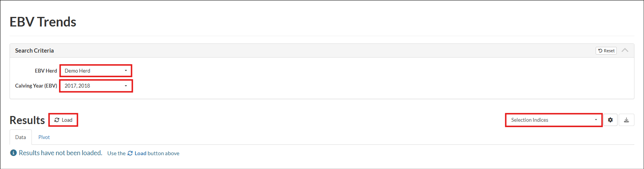Viewport: 644px width, 169px height.
Task: Open the EBV Herd dropdown
Action: tap(96, 71)
